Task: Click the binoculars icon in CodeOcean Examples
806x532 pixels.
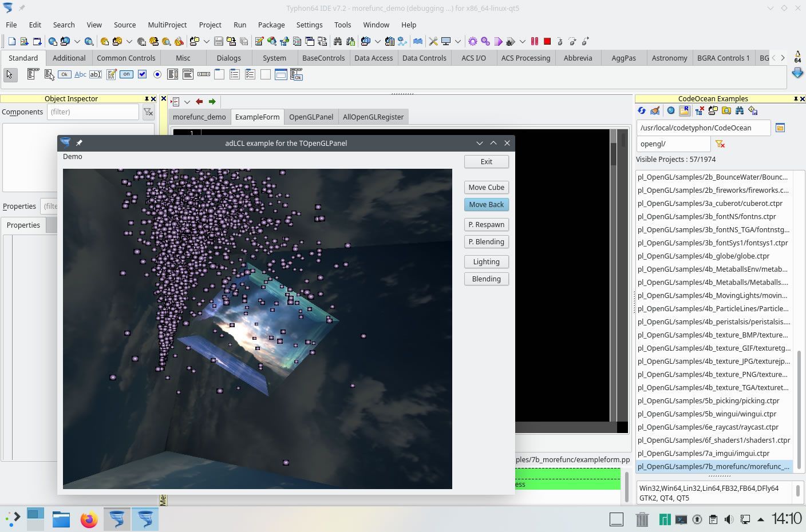Action: tap(740, 110)
